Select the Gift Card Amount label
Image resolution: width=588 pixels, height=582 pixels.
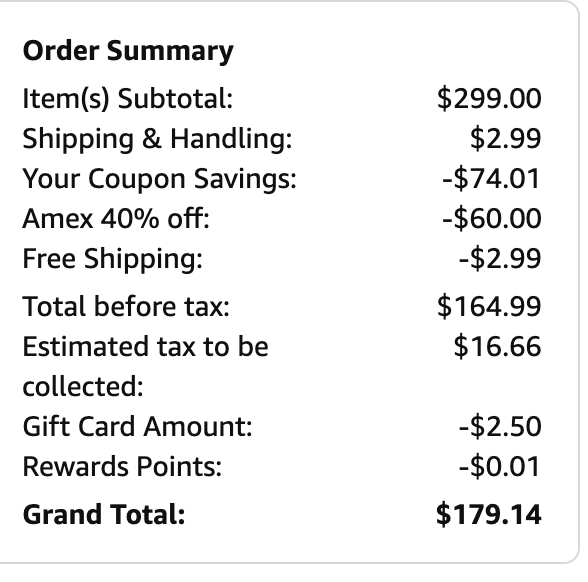(137, 427)
